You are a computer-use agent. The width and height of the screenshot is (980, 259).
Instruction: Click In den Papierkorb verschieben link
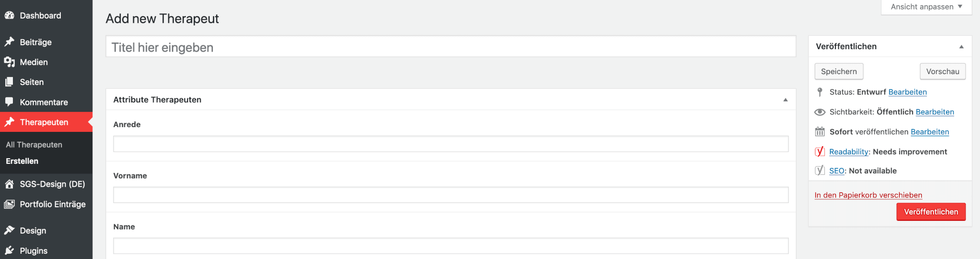pos(868,195)
